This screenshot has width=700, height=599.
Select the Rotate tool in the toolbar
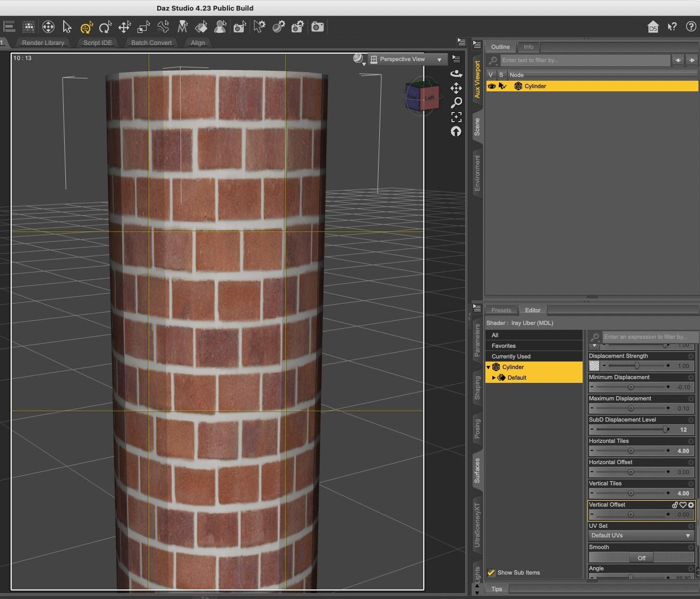click(105, 27)
